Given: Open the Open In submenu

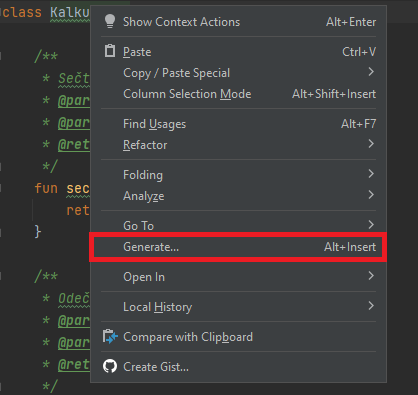Looking at the screenshot, I should coord(239,277).
